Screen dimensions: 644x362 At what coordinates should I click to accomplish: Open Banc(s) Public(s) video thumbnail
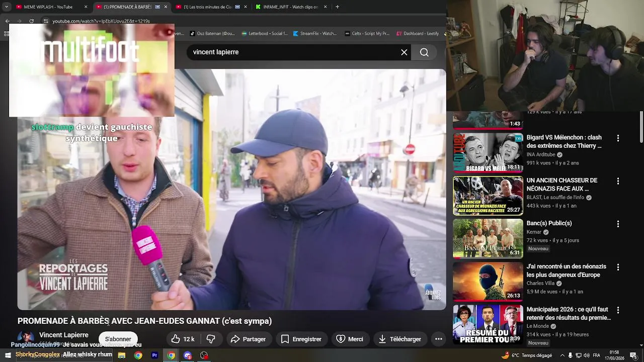(x=488, y=238)
